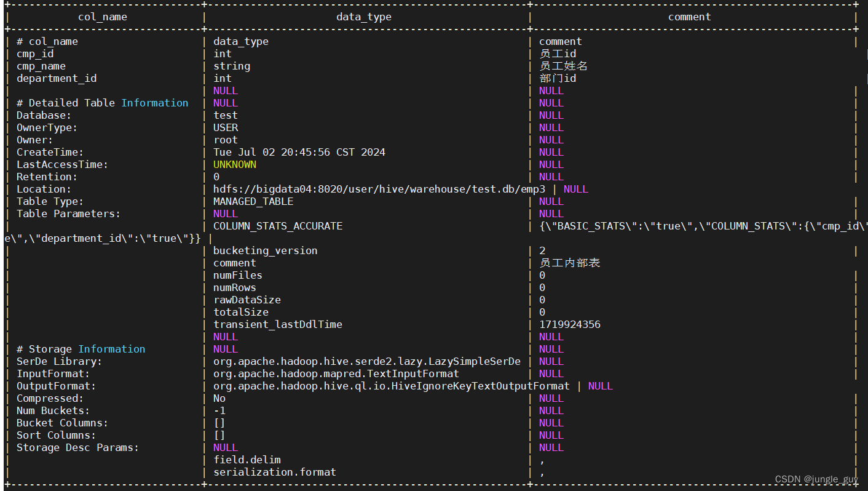Click the data_type header cell
Image resolution: width=868 pixels, height=491 pixels.
364,17
